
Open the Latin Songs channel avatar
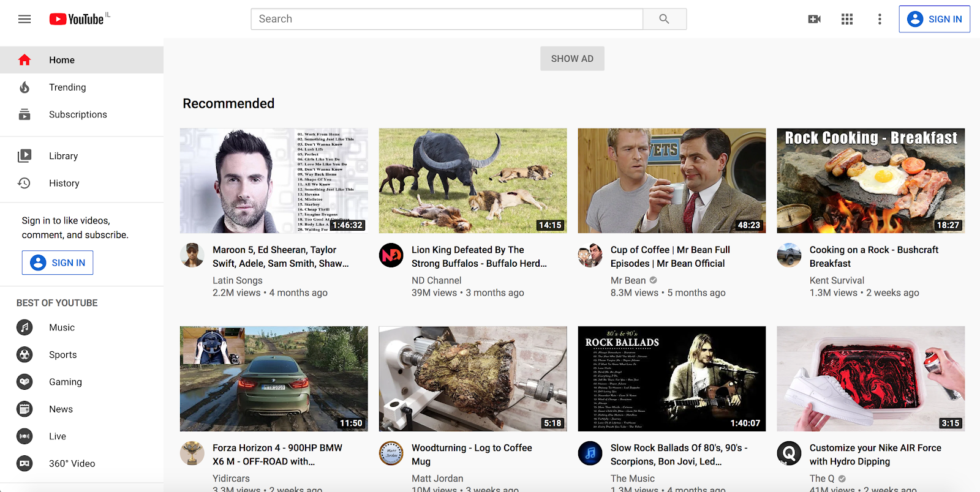click(192, 255)
